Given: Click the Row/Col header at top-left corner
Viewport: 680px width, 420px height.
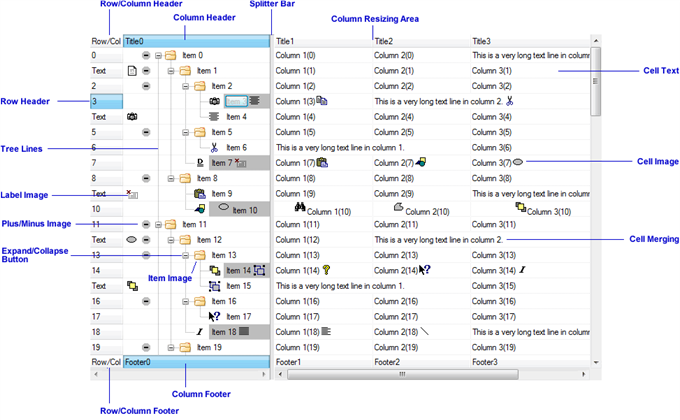Looking at the screenshot, I should (106, 41).
